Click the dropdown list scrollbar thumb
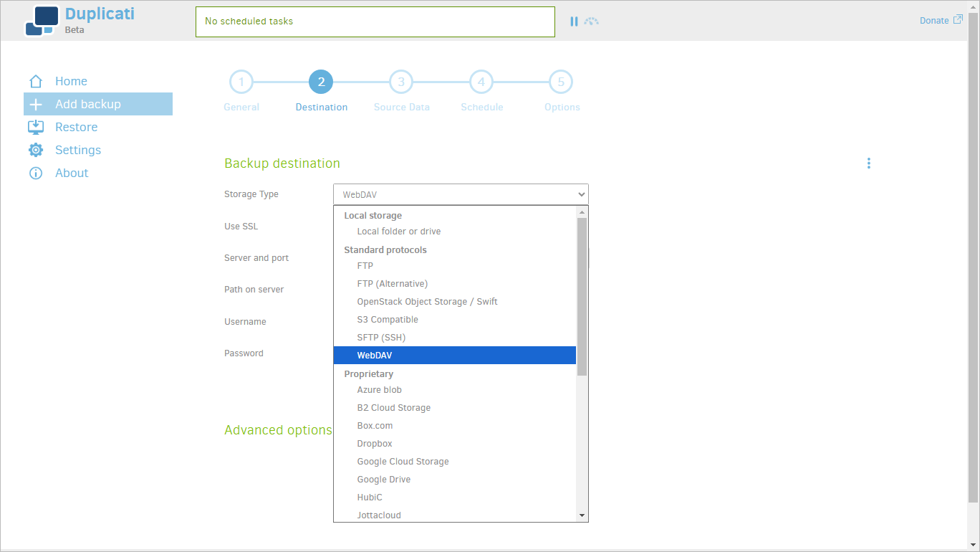Image resolution: width=980 pixels, height=552 pixels. [x=582, y=297]
